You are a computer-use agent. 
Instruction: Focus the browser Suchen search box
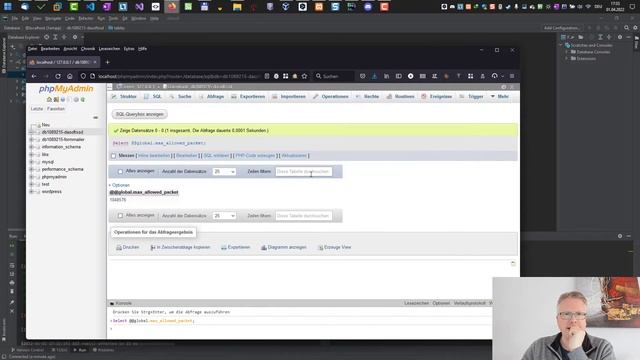pyautogui.click(x=334, y=76)
